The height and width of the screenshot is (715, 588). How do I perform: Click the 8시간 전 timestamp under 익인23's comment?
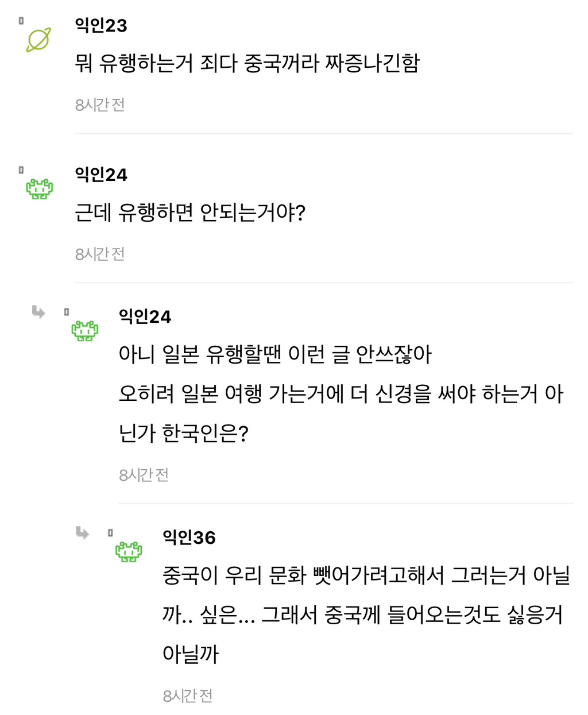(99, 105)
